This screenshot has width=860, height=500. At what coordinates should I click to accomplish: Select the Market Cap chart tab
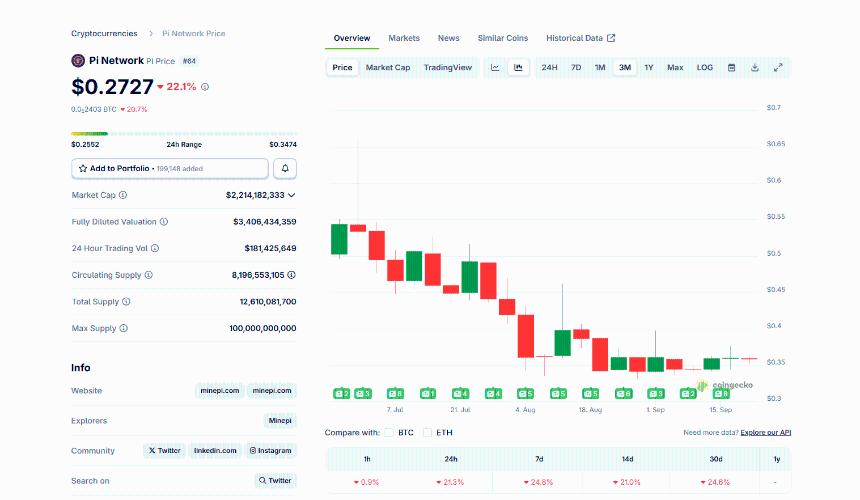388,67
